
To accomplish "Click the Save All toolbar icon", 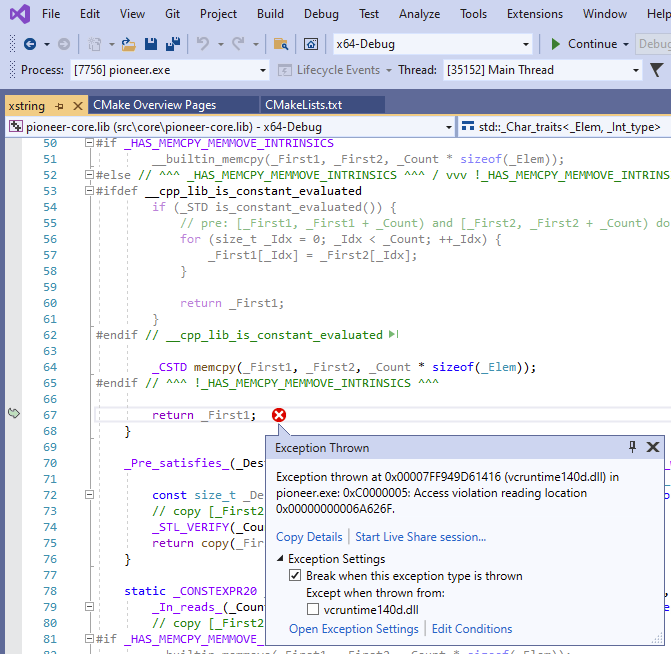I will [x=172, y=44].
